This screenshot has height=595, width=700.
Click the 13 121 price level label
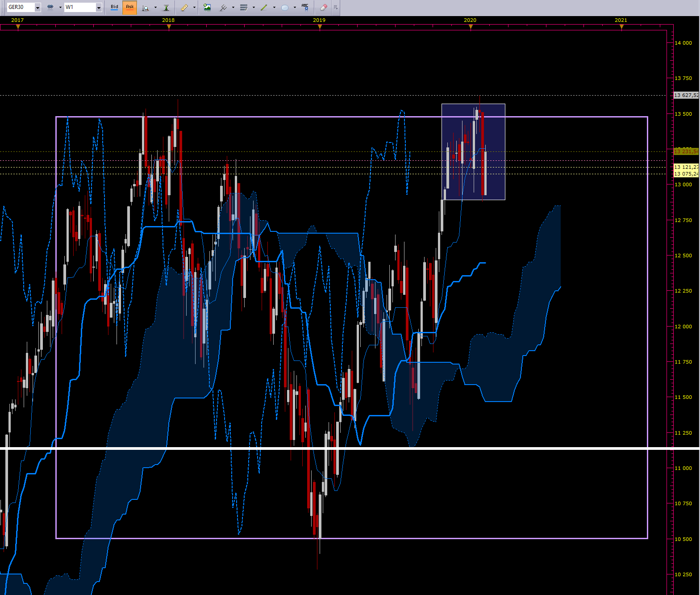click(686, 167)
